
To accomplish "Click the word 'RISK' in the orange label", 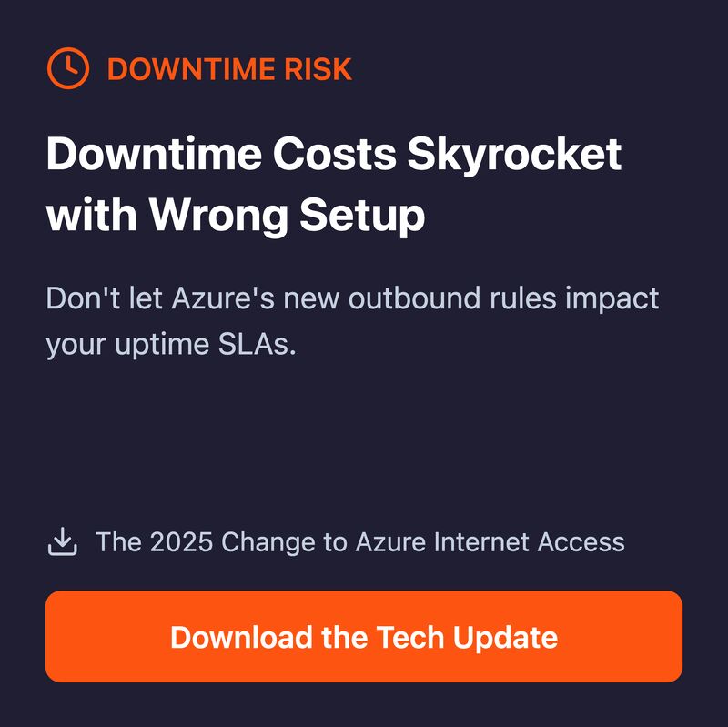I will click(318, 69).
